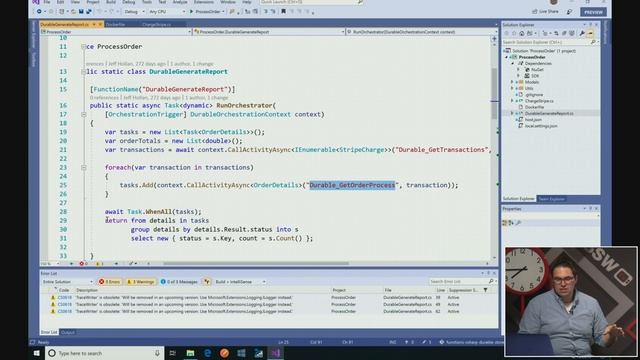Collapse the foreach block on line 23
640x360 pixels.
(83, 167)
